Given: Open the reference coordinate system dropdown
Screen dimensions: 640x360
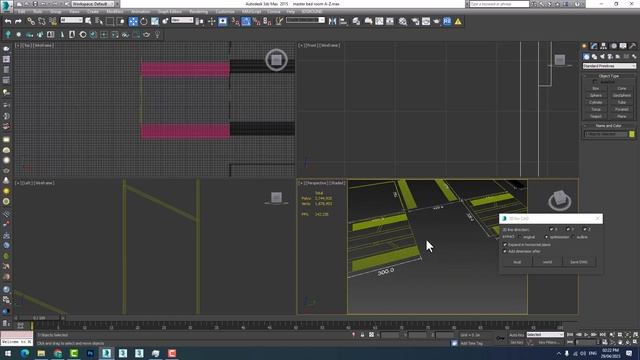Looking at the screenshot, I should (x=182, y=20).
